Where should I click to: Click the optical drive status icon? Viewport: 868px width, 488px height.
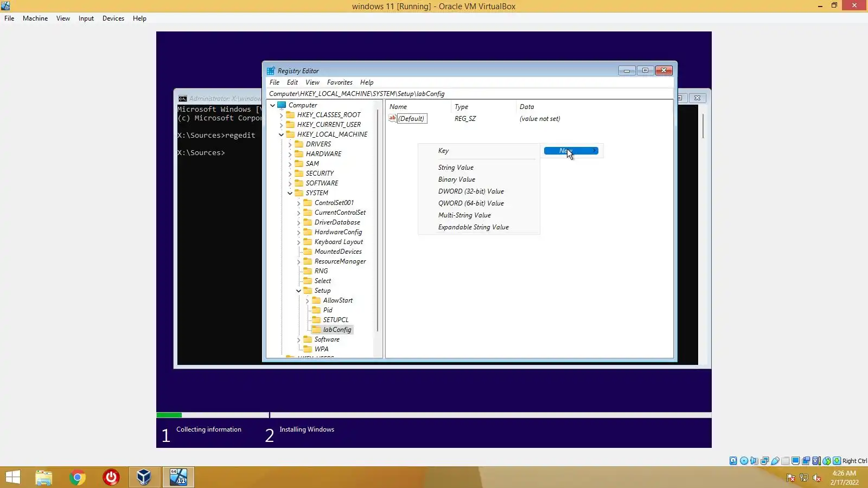pos(744,461)
